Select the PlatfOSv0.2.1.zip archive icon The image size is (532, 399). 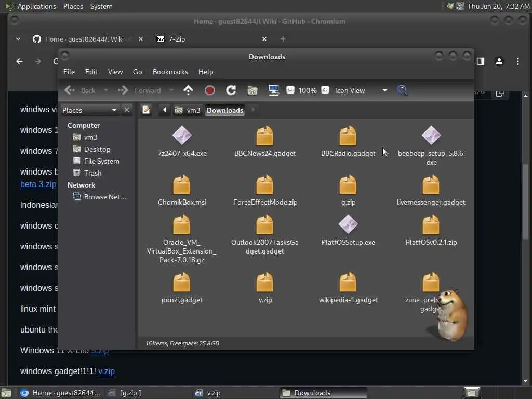click(431, 224)
